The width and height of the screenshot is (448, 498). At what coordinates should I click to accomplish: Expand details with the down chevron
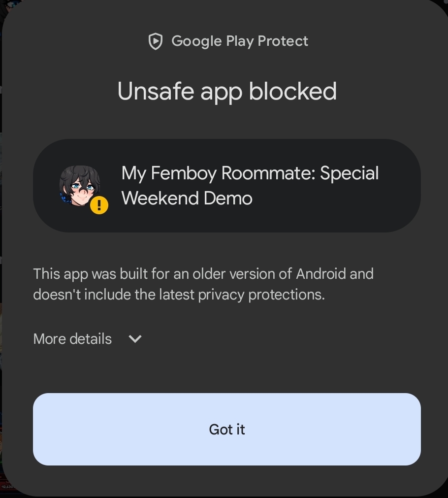point(135,339)
